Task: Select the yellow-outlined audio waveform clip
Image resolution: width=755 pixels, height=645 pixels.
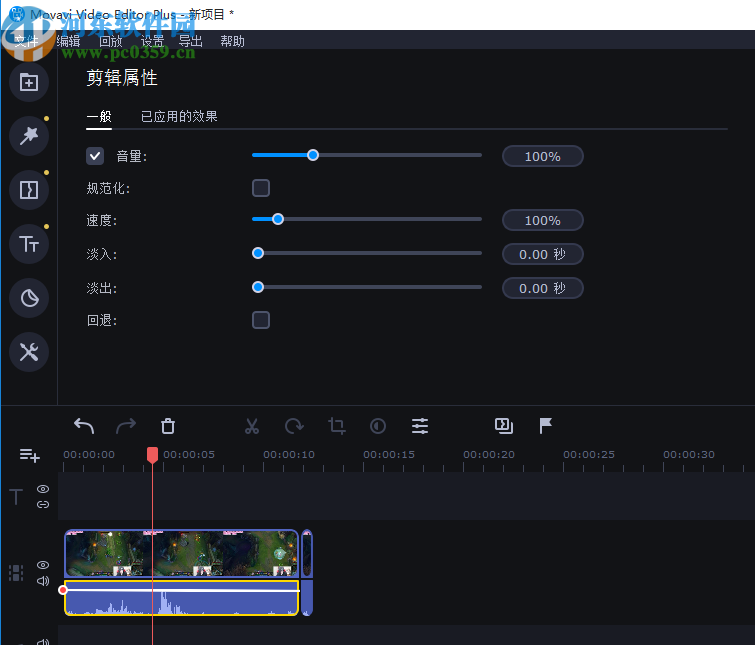Action: (182, 598)
